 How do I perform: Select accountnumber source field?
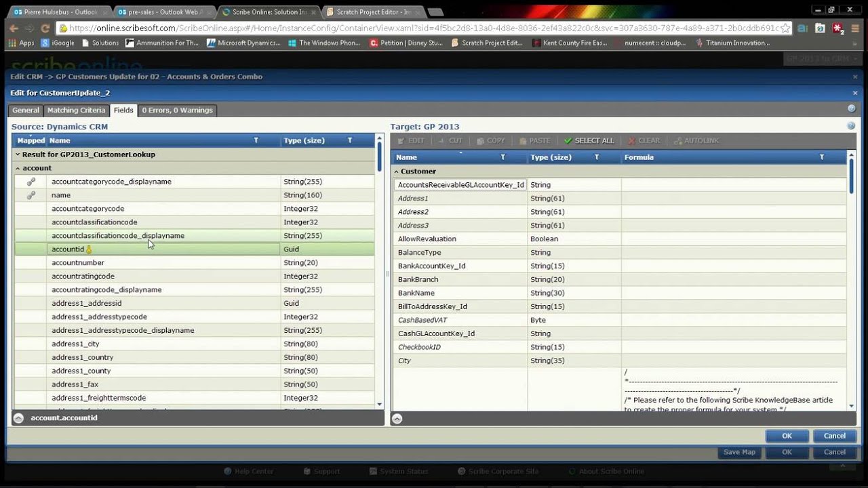pos(194,263)
